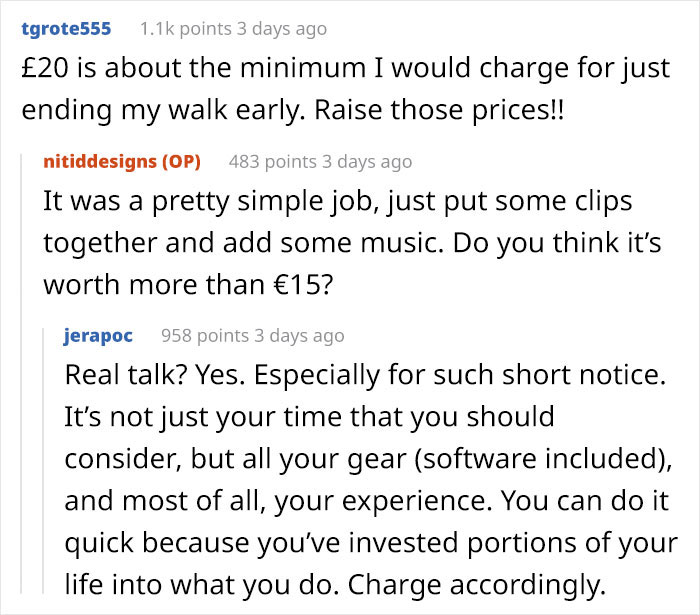Screen dimensions: 700x615
Task: Open nitiddesigns user profile link
Action: (x=99, y=161)
